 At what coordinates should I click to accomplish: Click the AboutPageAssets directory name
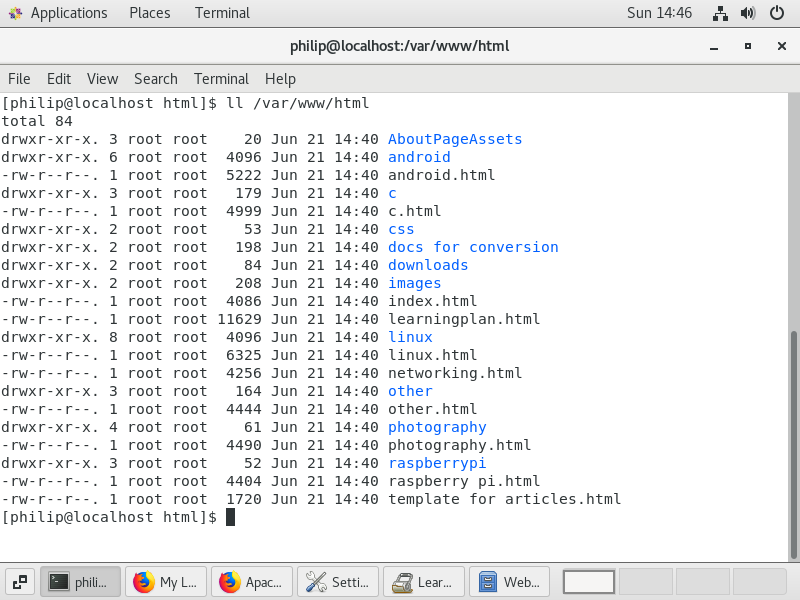click(x=455, y=139)
